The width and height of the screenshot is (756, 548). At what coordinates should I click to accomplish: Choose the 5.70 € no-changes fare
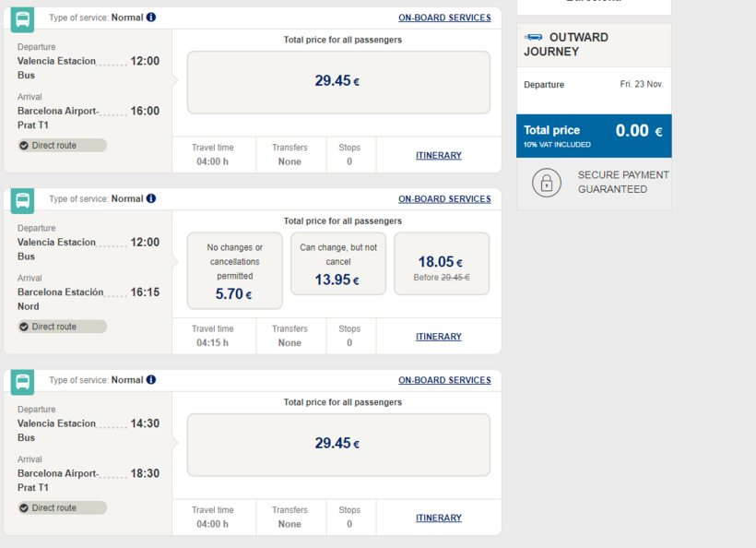[x=235, y=270]
